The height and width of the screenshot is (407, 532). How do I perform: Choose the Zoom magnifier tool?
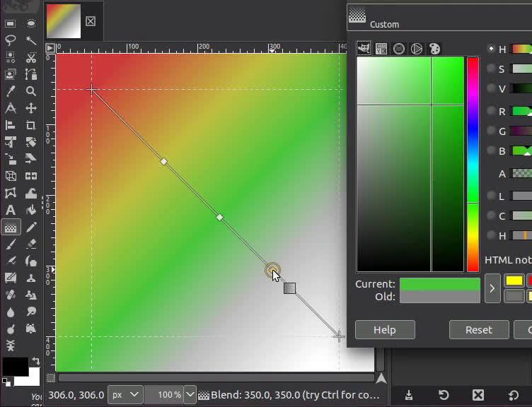click(x=31, y=91)
